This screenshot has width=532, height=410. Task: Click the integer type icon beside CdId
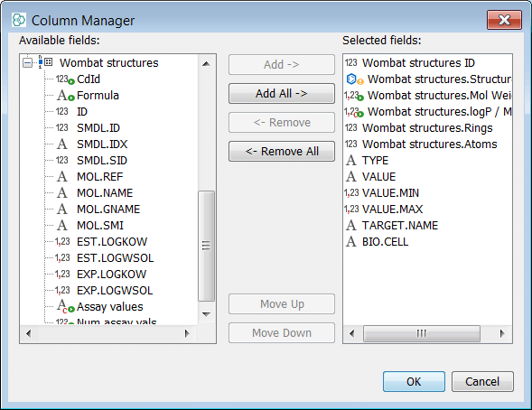65,79
